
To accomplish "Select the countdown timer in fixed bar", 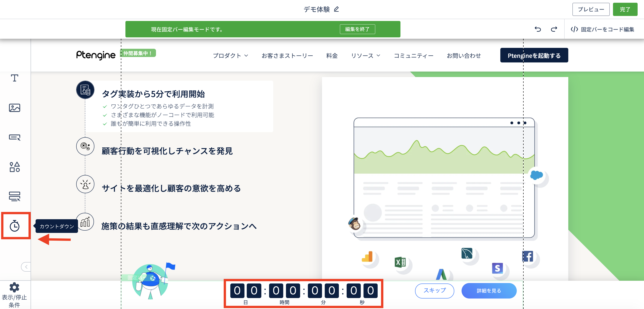I will pos(304,294).
